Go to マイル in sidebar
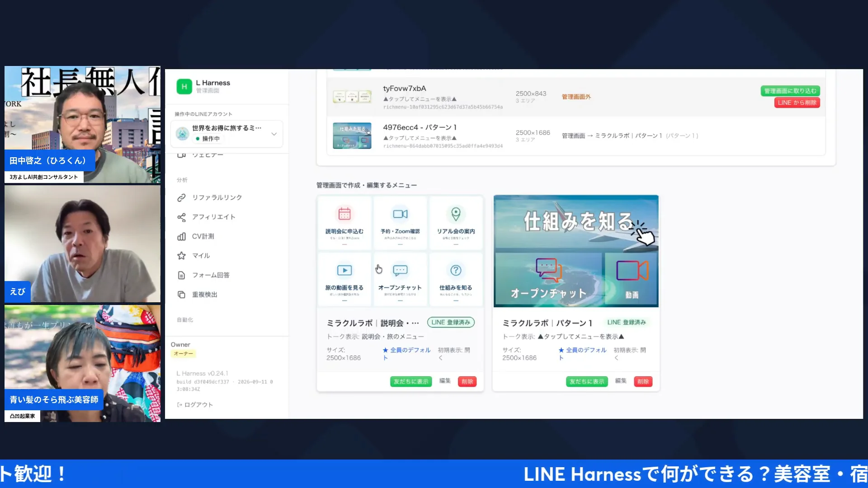Image resolution: width=868 pixels, height=488 pixels. coord(201,256)
